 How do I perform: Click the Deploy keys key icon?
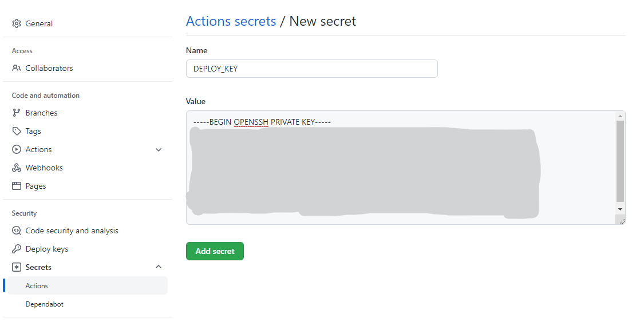click(17, 249)
